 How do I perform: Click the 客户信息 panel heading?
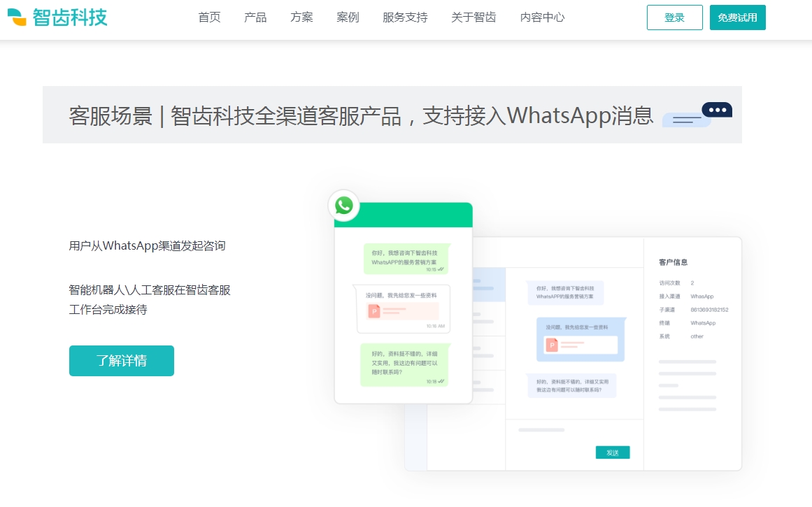point(673,262)
